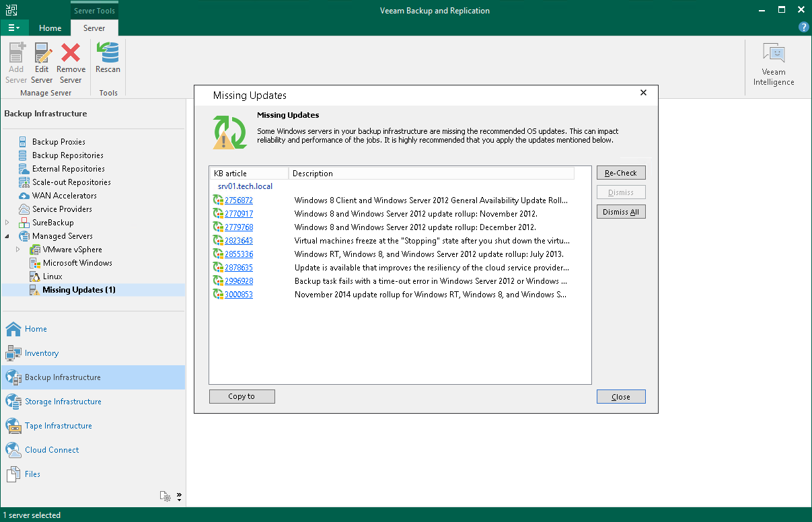Click the Description column header

(431, 174)
